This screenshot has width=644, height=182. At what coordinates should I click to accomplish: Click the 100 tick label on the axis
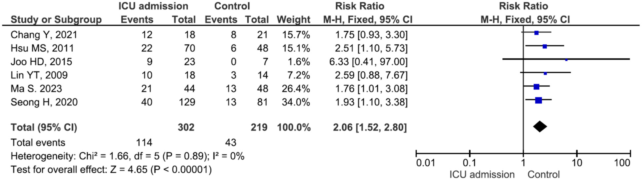(622, 163)
